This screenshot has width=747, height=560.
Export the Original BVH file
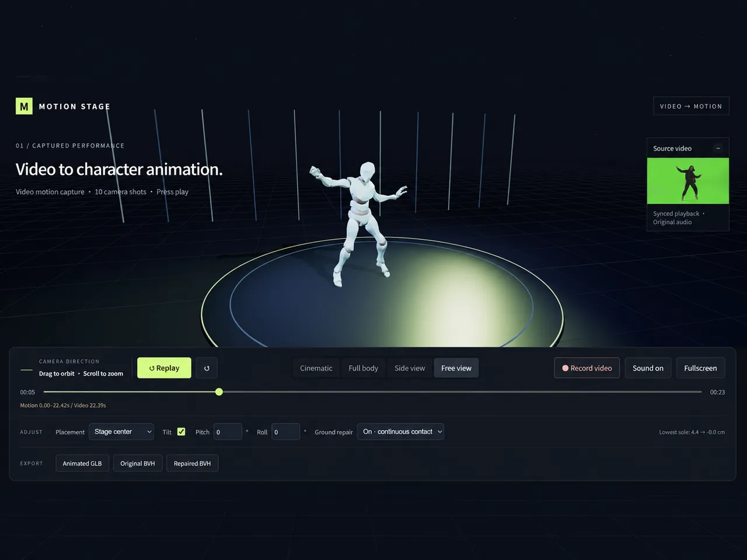coord(138,463)
